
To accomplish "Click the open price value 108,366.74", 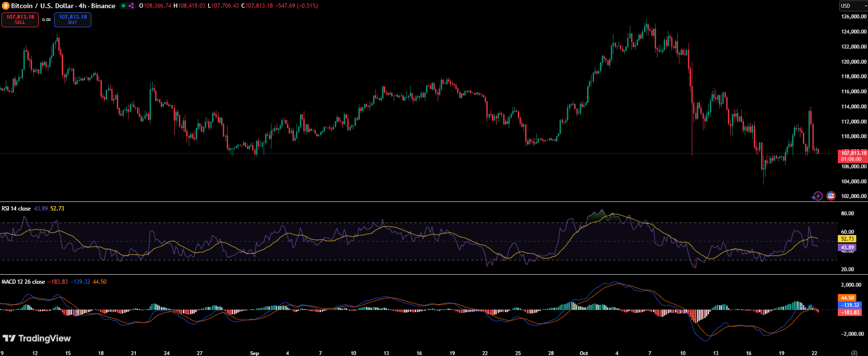I will point(157,6).
